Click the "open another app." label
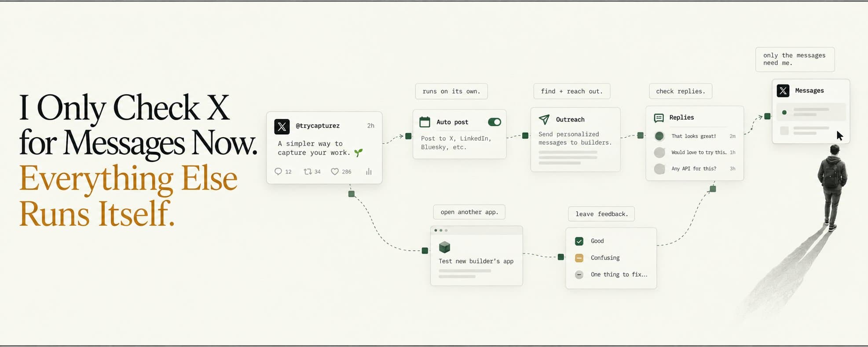The height and width of the screenshot is (347, 868). (x=469, y=212)
